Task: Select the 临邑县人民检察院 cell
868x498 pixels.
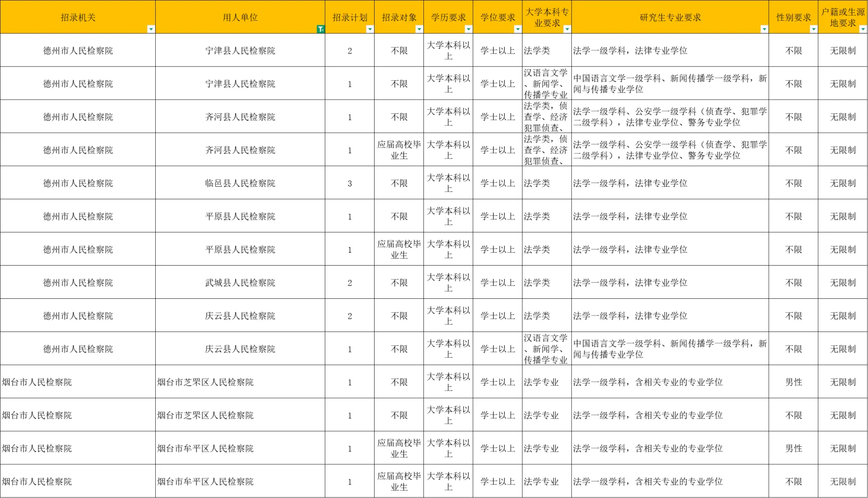Action: tap(240, 183)
